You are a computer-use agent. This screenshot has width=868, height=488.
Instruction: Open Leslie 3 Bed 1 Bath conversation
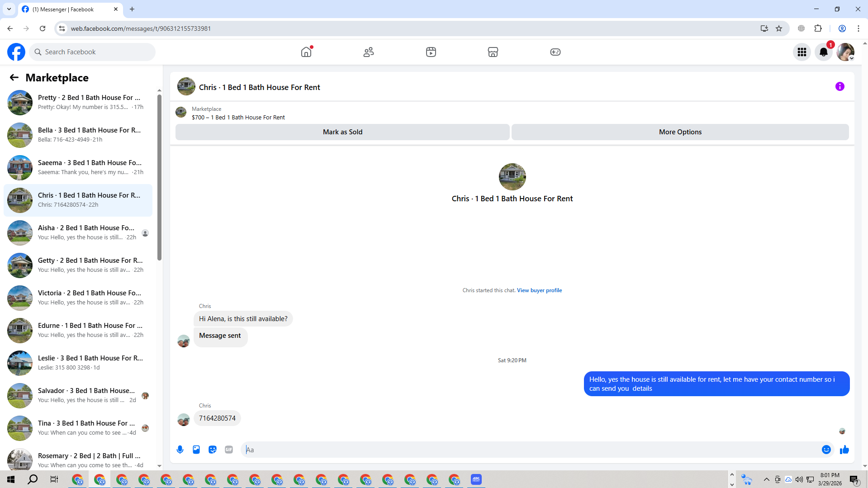pos(78,363)
